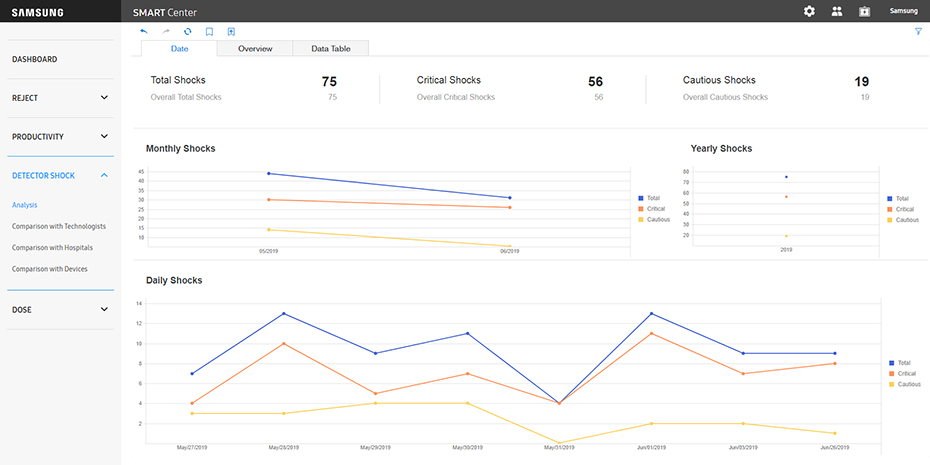Expand the DOSE sidebar section
The image size is (930, 465).
(104, 310)
